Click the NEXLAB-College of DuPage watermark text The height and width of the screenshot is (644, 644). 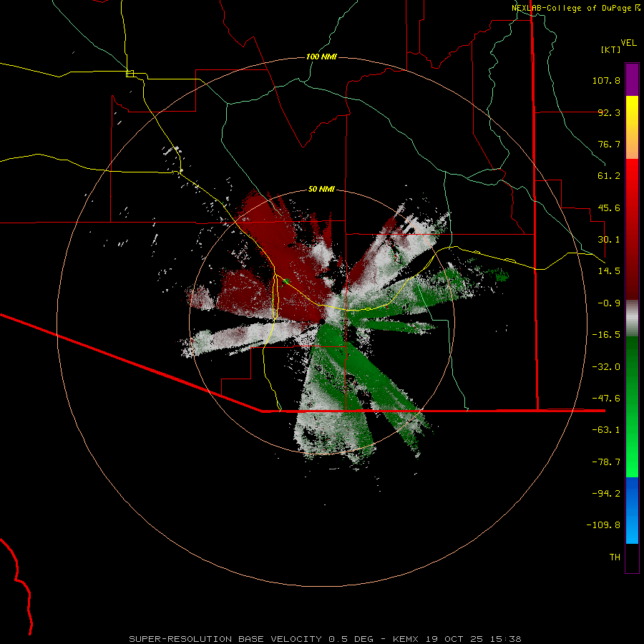click(576, 8)
